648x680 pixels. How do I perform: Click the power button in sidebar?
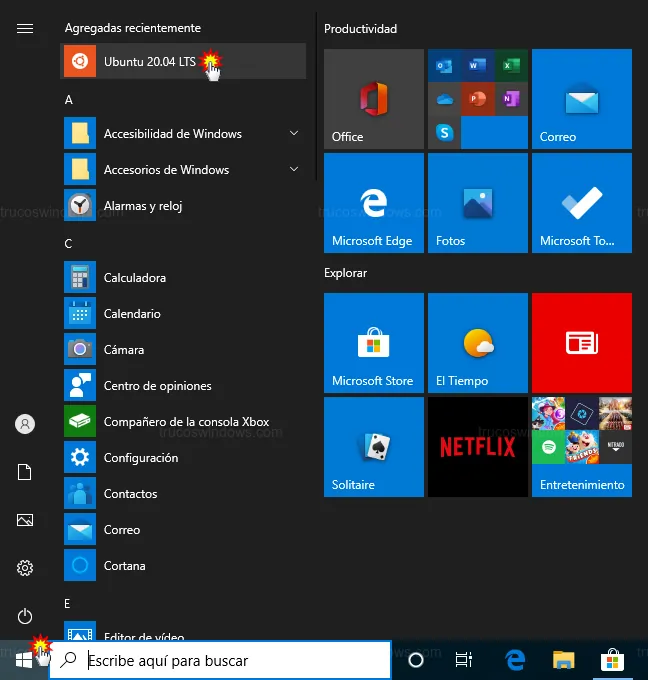coord(25,616)
